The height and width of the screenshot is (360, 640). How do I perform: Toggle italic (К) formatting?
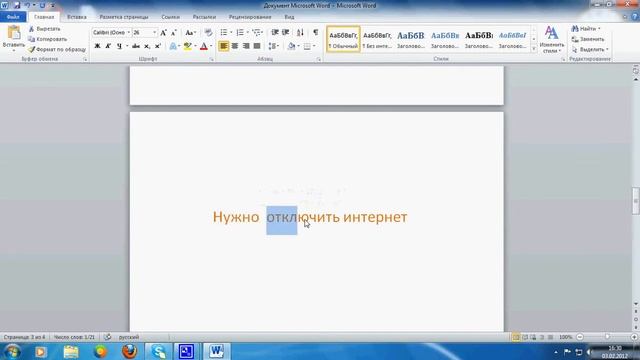[108, 46]
